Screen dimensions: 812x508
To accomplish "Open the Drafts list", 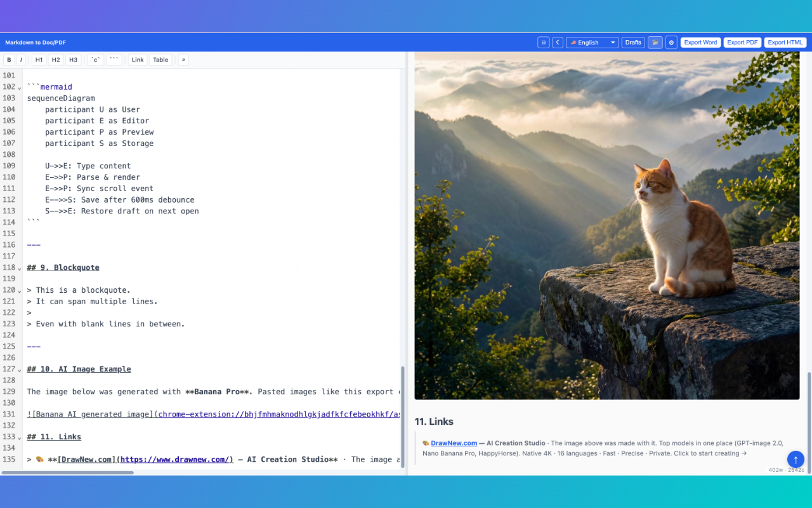I will pyautogui.click(x=633, y=43).
